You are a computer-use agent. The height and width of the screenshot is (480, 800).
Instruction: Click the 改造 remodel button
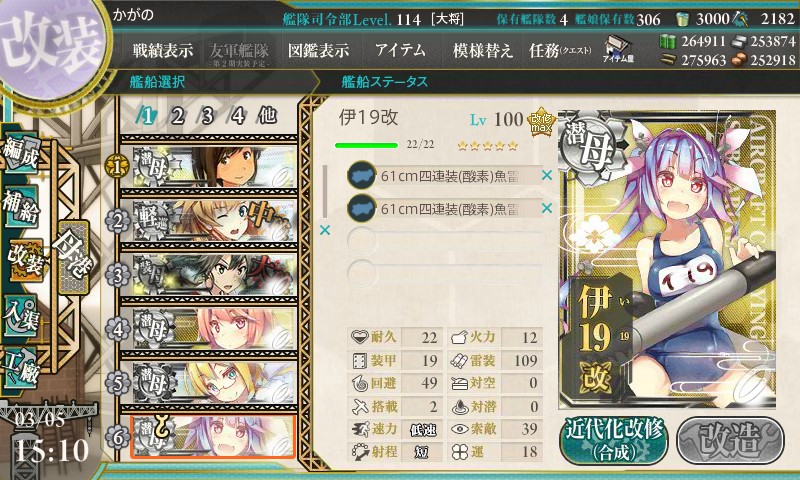point(730,440)
